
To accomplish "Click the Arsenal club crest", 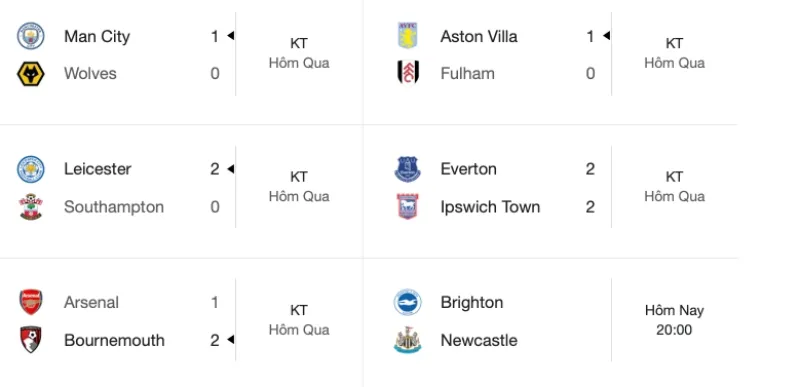I will 31,302.
